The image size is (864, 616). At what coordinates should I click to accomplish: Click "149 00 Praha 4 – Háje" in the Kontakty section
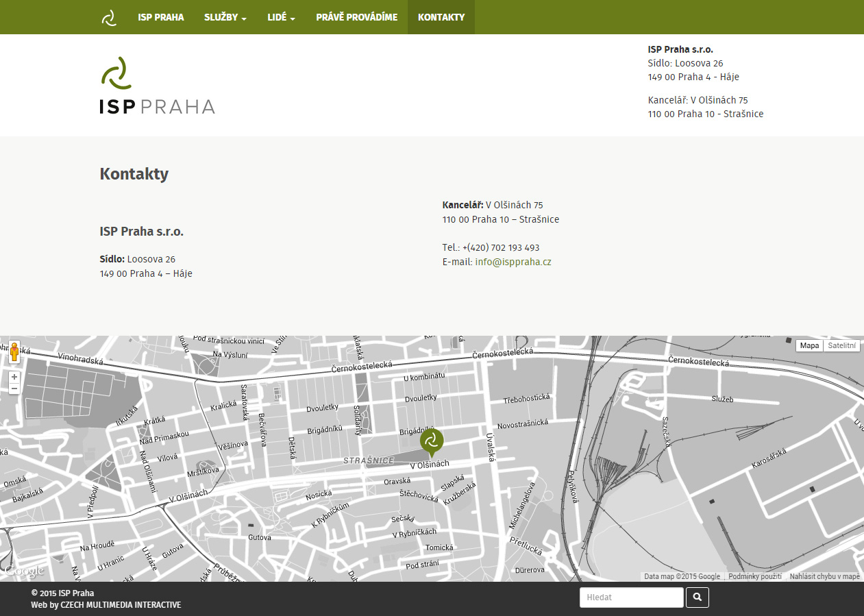point(146,273)
